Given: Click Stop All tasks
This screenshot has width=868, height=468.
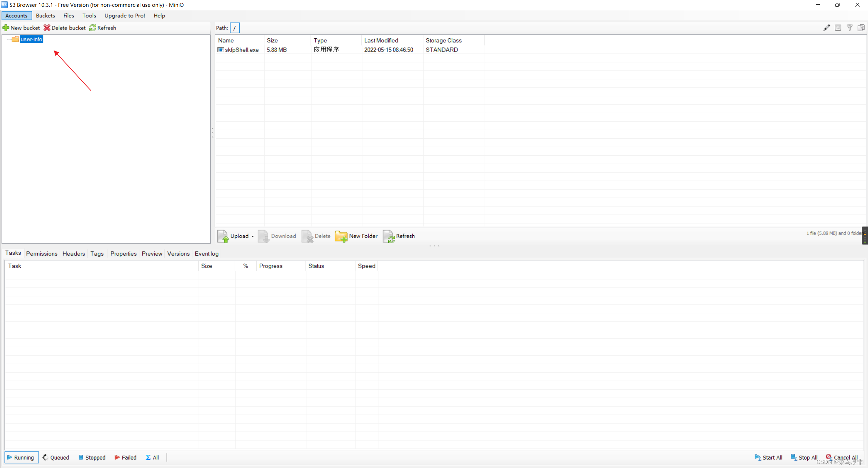Looking at the screenshot, I should point(804,457).
